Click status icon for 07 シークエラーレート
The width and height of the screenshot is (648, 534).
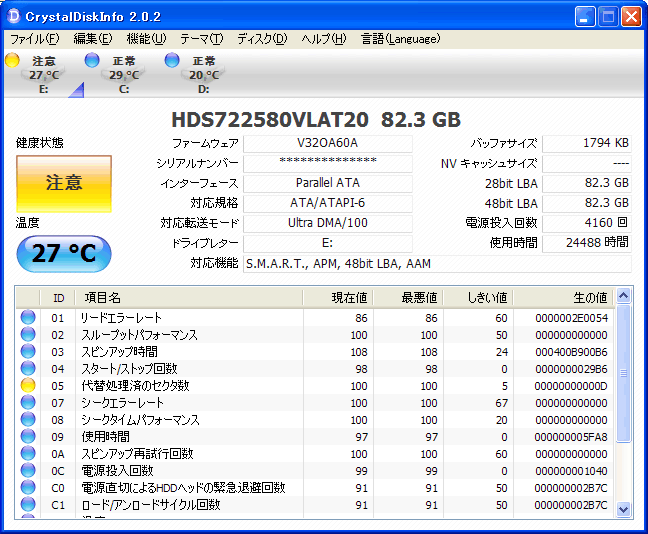[x=28, y=402]
